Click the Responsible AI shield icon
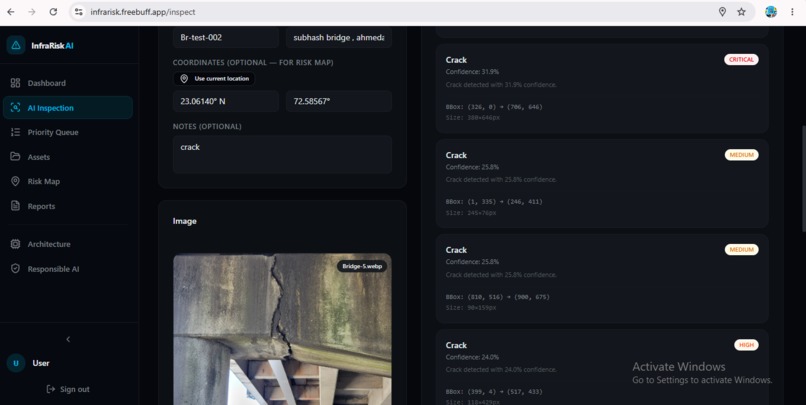The width and height of the screenshot is (806, 405). tap(15, 269)
